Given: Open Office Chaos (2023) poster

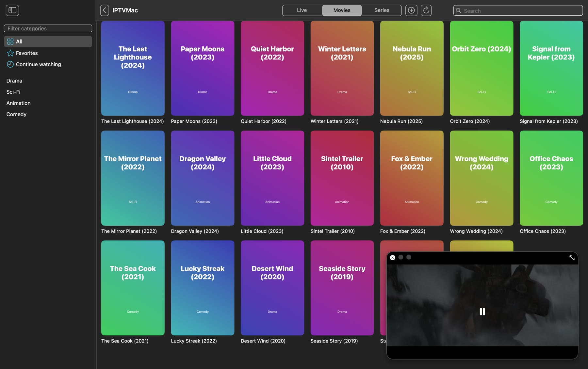Looking at the screenshot, I should [x=551, y=178].
